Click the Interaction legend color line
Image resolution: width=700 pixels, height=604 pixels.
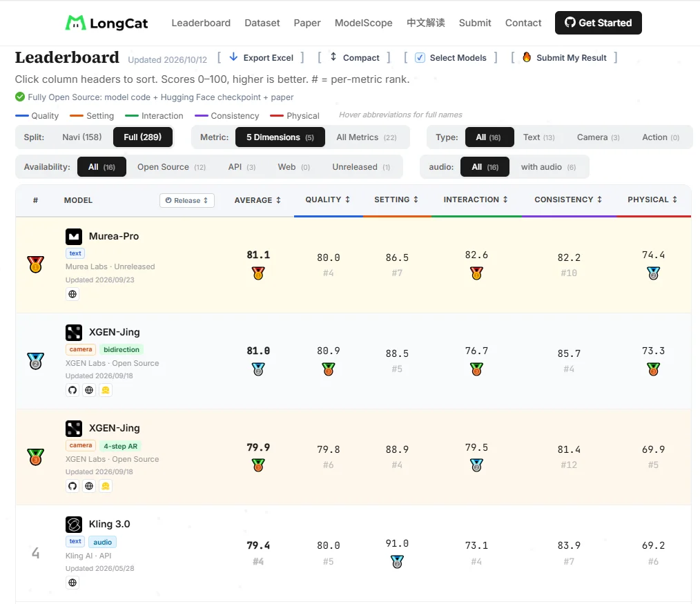tap(132, 115)
